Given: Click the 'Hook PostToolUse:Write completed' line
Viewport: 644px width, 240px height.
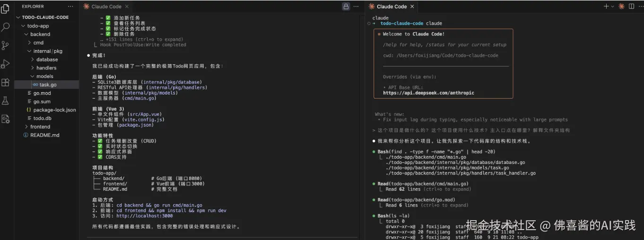Looking at the screenshot, I should click(143, 45).
